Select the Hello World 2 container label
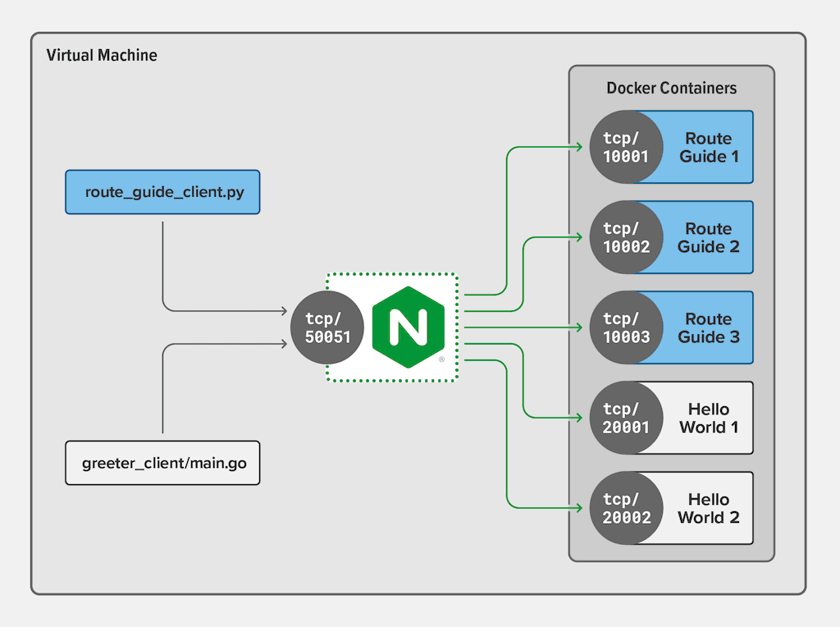The width and height of the screenshot is (840, 627). click(x=708, y=509)
